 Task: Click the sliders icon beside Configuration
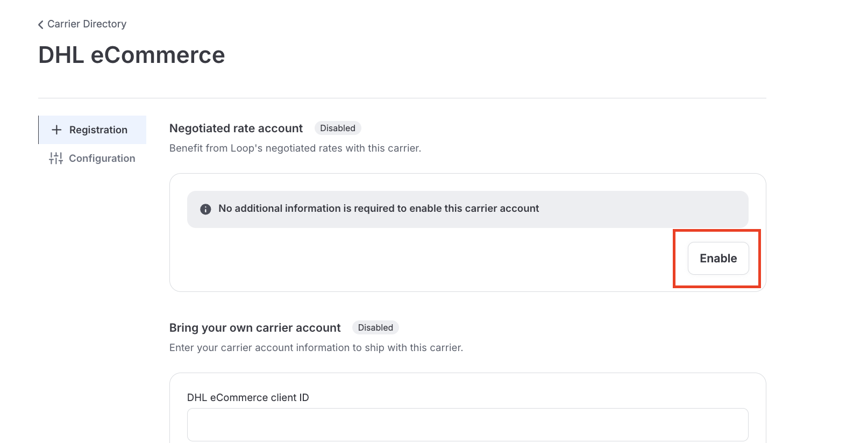click(x=56, y=158)
